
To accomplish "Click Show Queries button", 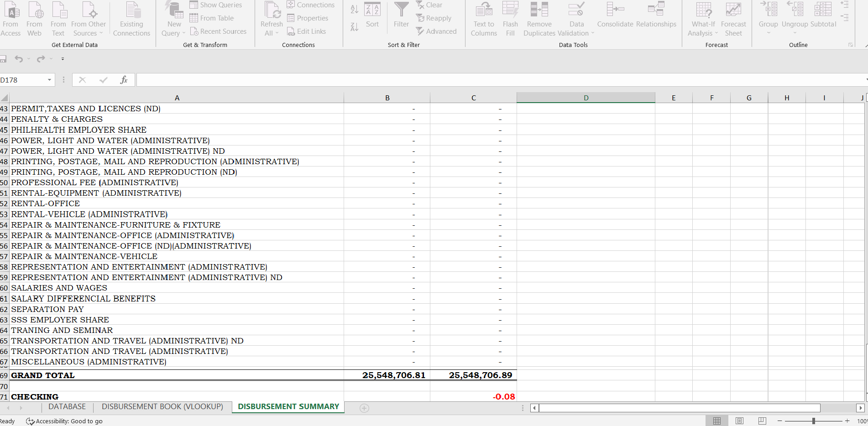I will pyautogui.click(x=216, y=5).
